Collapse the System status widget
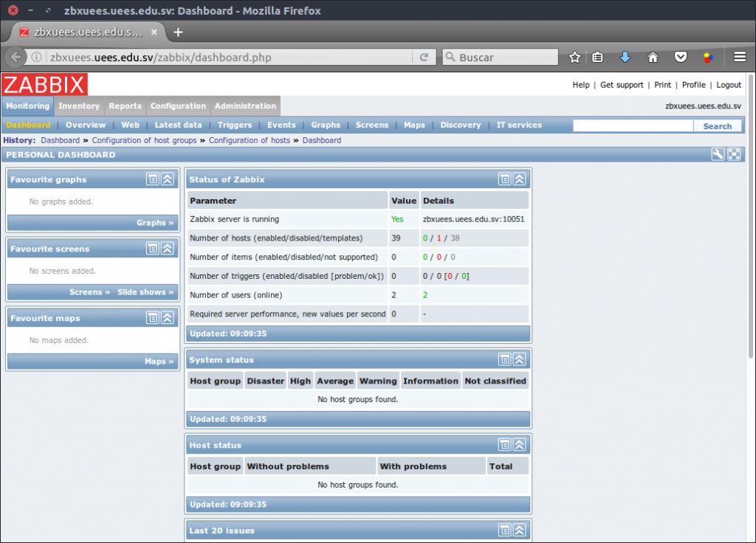This screenshot has width=756, height=543. (519, 359)
